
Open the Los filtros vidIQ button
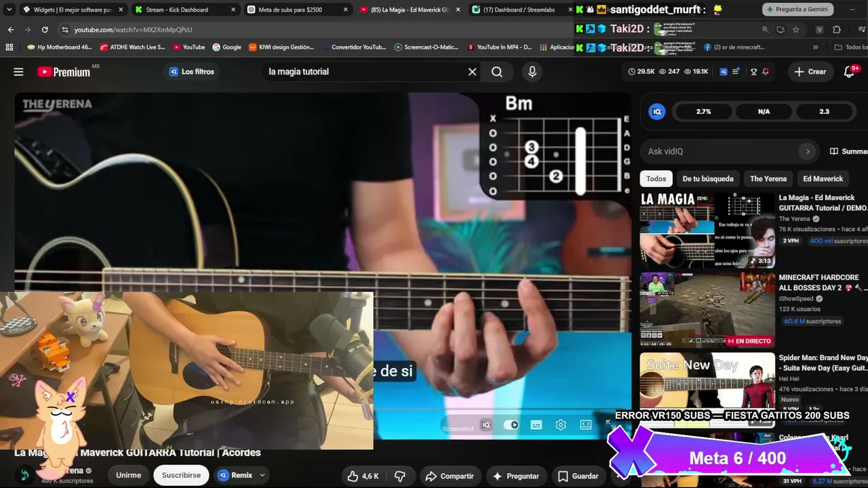click(192, 72)
